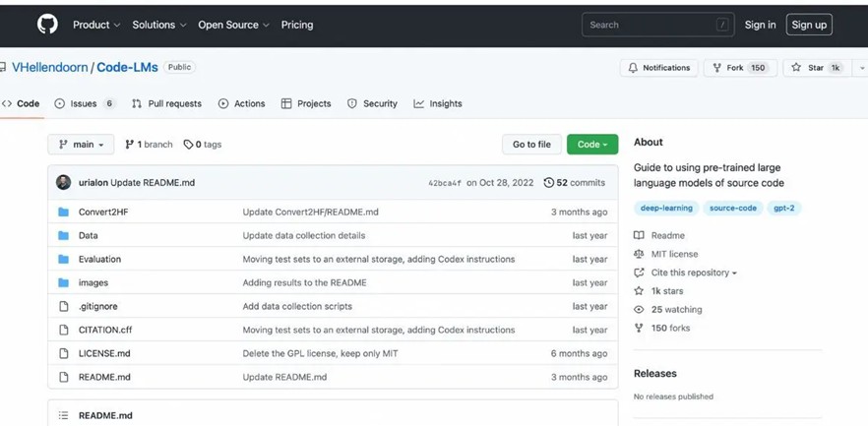Open the MIT license link
Screen dimensions: 868x426
(x=666, y=254)
